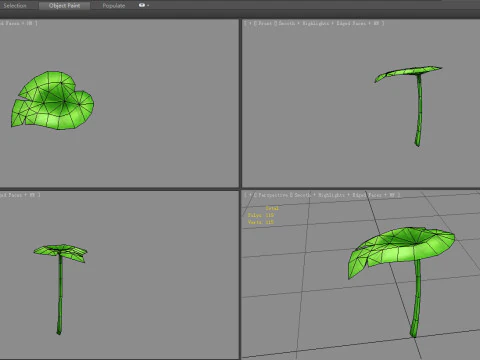This screenshot has width=480, height=360.
Task: Open bottom-left viewport shading label
Action: click(x=20, y=195)
